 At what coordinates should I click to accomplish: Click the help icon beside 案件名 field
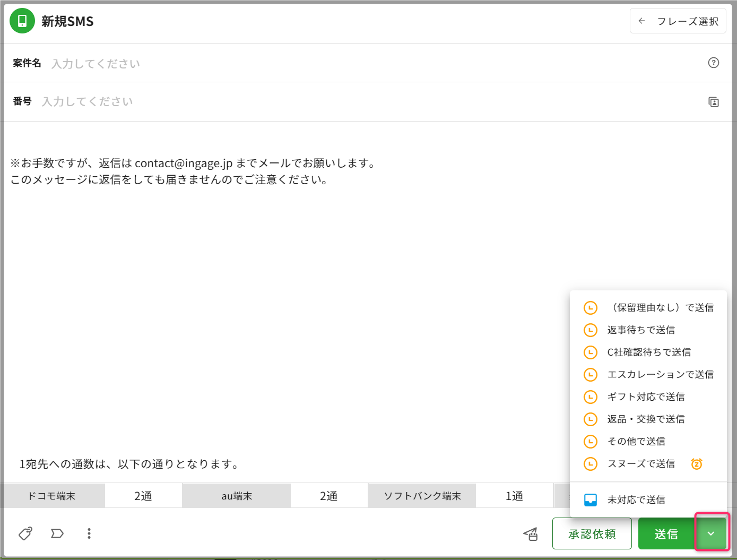pos(713,63)
